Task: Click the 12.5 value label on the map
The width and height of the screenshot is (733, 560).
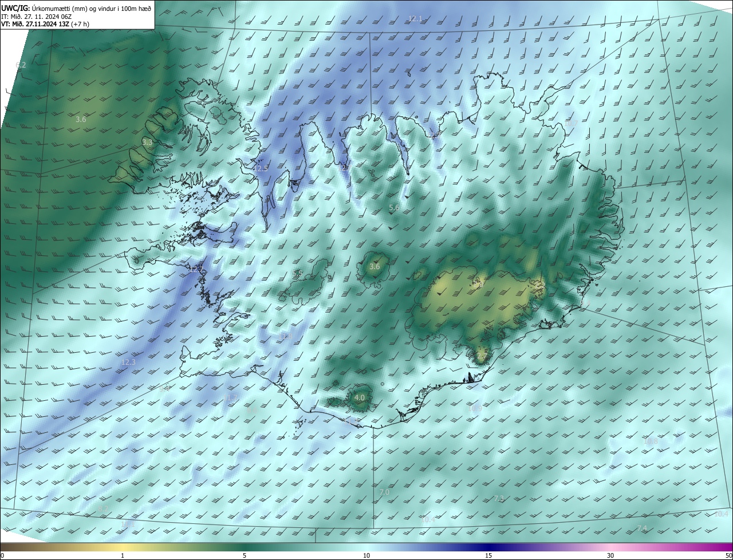Action: tap(261, 168)
